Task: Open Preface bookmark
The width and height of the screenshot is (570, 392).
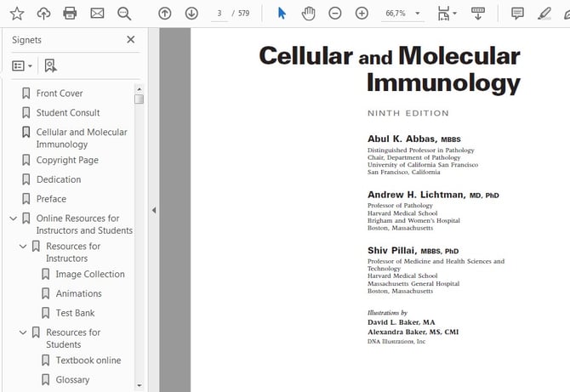Action: [51, 199]
